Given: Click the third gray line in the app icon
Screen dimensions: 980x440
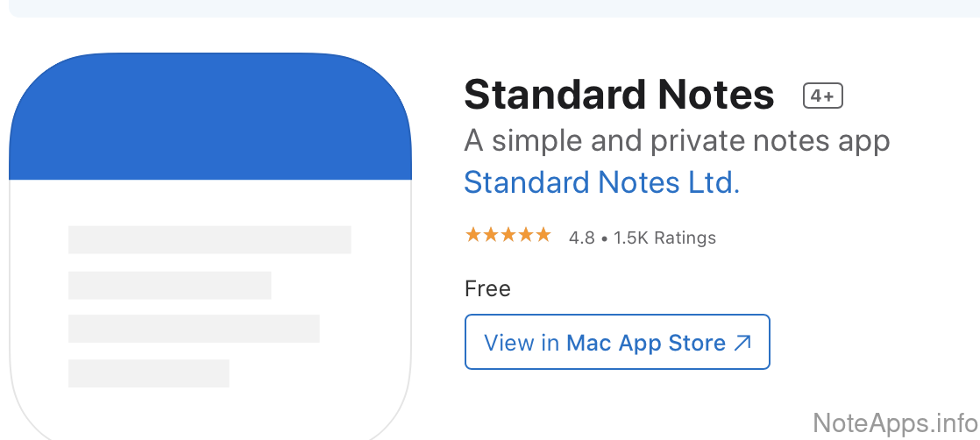Looking at the screenshot, I should [194, 328].
